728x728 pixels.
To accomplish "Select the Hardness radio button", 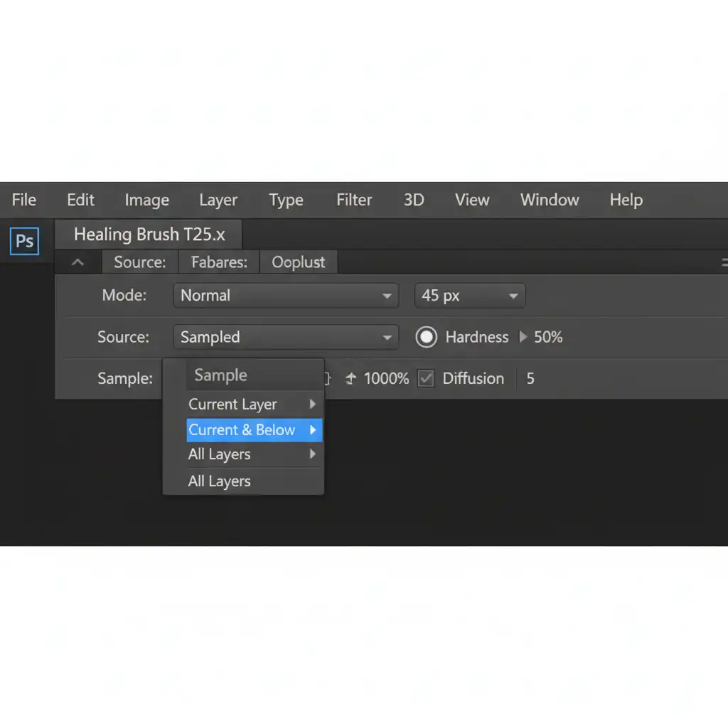I will pos(426,337).
